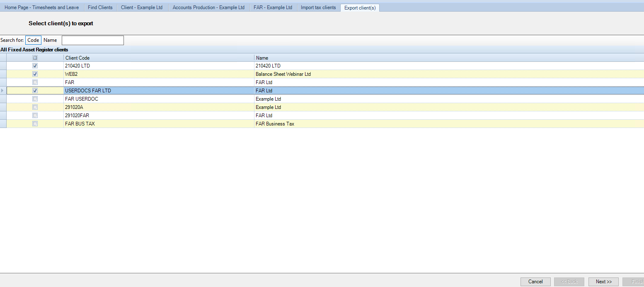Open the Find Clients tab
Viewport: 644px width, 287px height.
tap(100, 7)
